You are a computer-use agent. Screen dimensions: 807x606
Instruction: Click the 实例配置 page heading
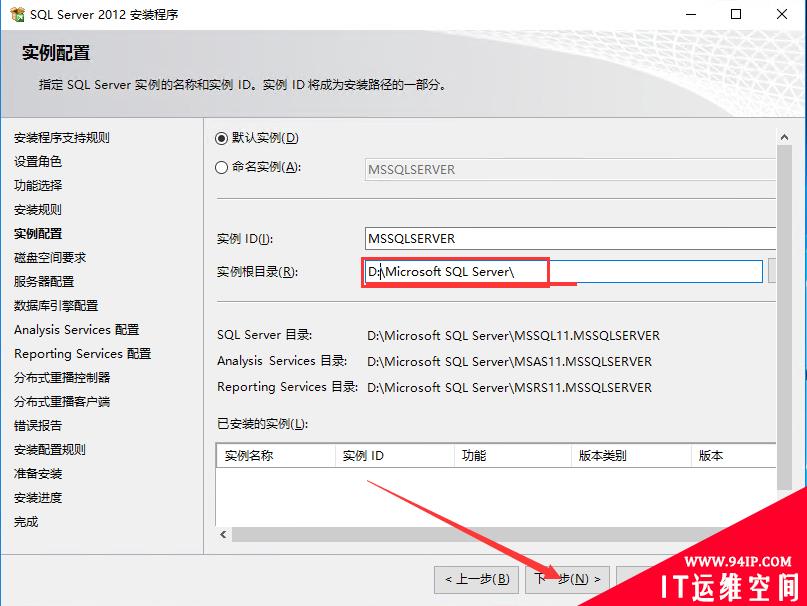point(56,53)
